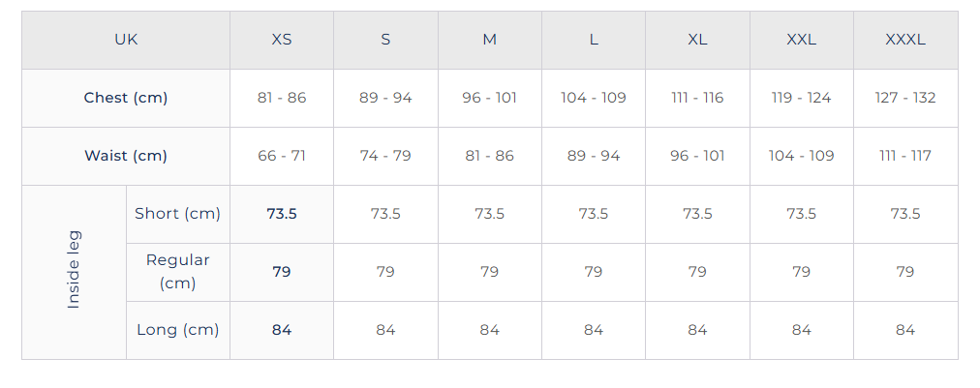Click the Chest (cm) row label

coord(126,98)
